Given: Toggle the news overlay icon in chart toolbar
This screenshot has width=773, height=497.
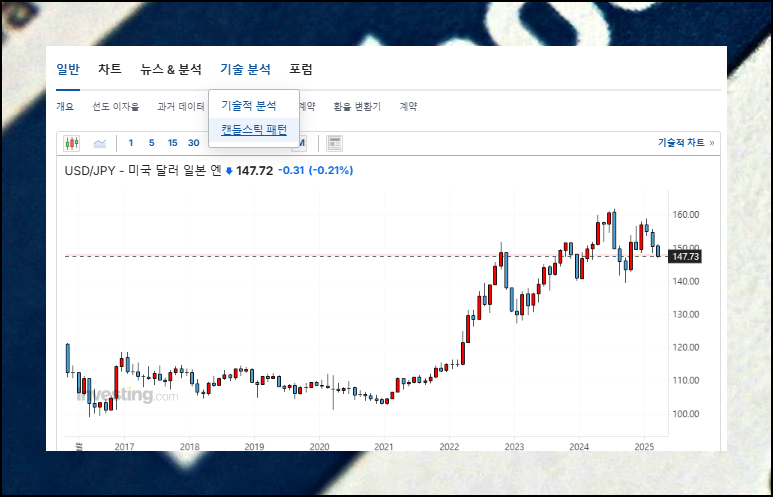Looking at the screenshot, I should coord(334,143).
